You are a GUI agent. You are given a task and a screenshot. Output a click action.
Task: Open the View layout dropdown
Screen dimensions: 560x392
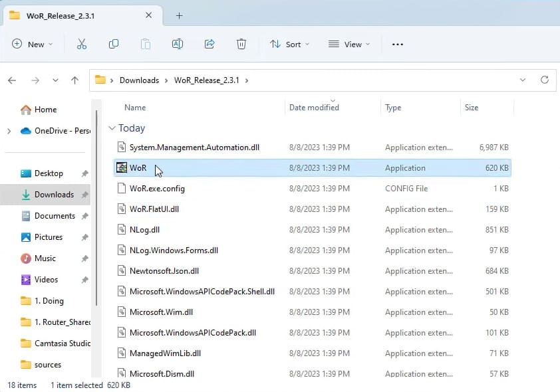tap(350, 45)
